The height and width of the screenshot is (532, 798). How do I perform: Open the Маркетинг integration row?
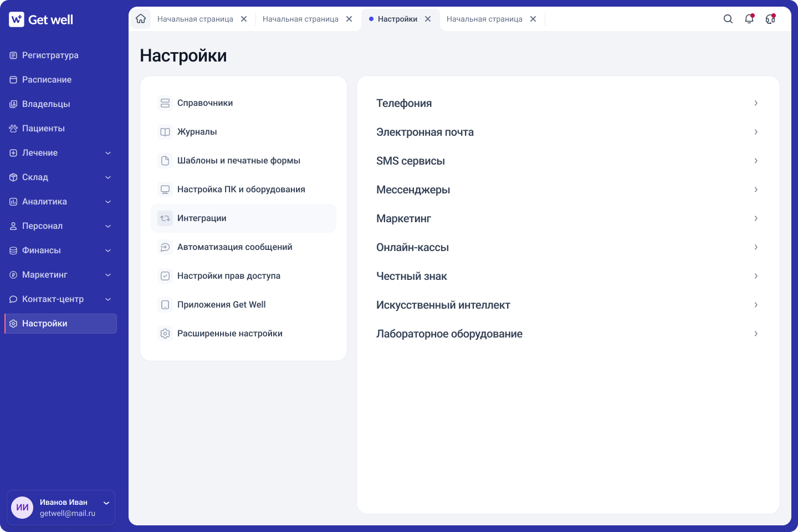(x=568, y=218)
